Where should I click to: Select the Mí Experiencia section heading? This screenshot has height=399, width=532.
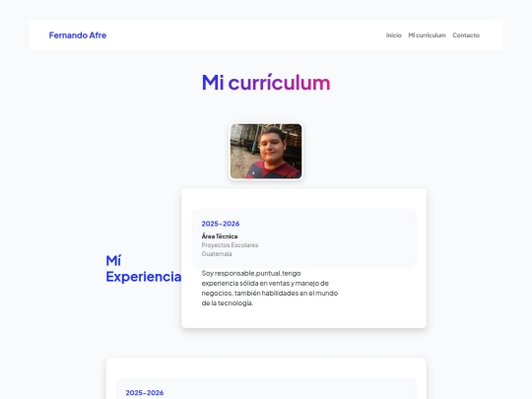(144, 269)
